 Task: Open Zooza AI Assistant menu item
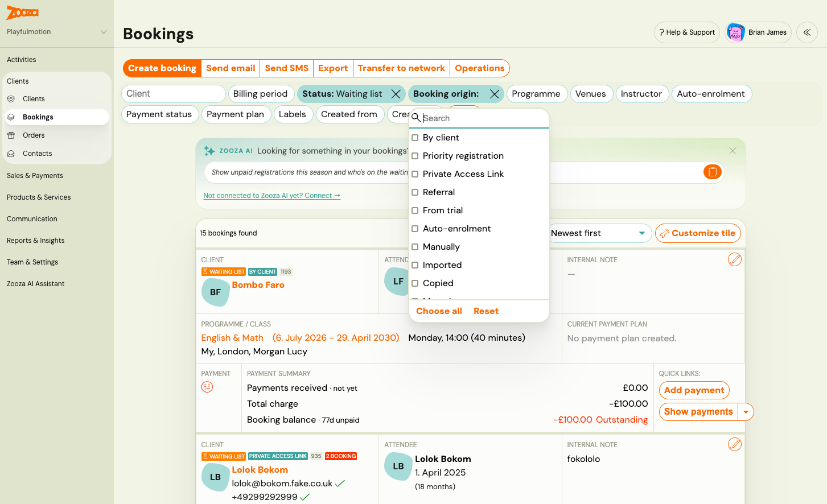pyautogui.click(x=35, y=284)
